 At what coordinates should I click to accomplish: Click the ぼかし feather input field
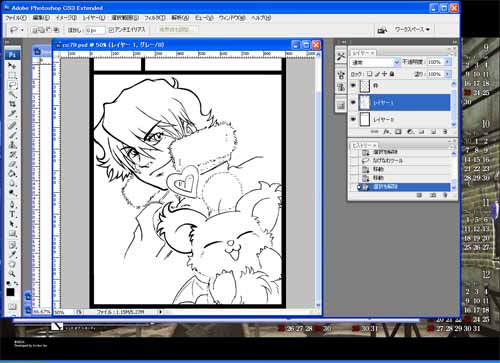click(x=95, y=30)
